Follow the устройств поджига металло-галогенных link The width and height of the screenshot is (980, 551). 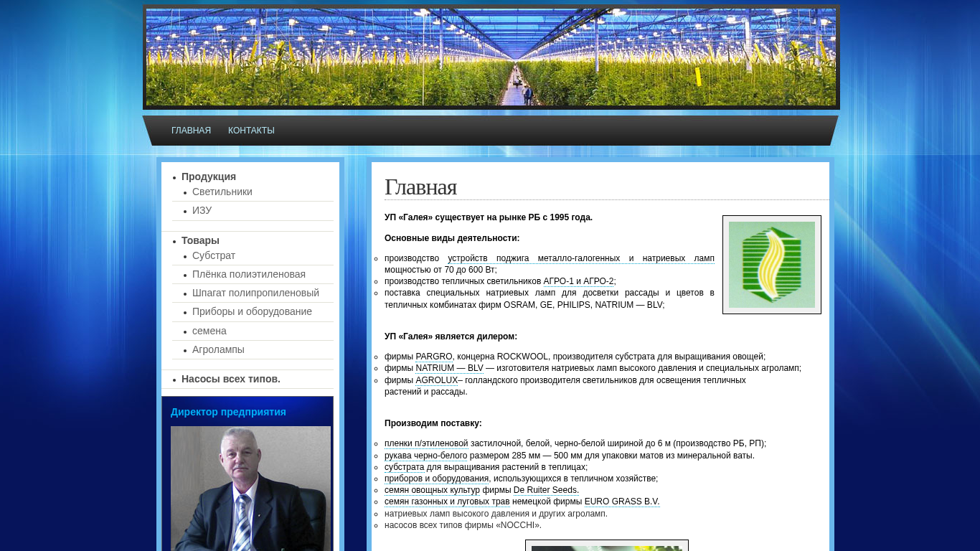pos(581,258)
